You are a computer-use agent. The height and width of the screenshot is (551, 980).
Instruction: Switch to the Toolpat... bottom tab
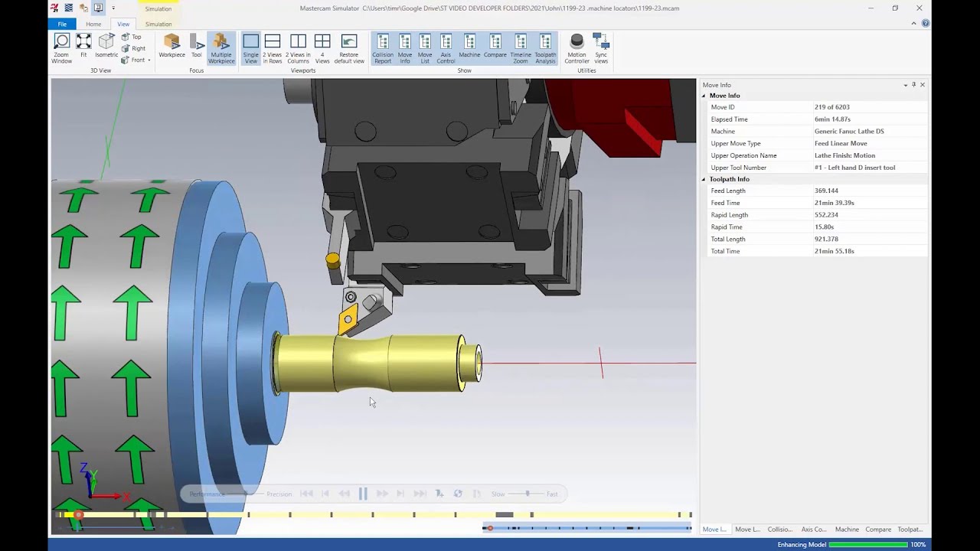click(x=910, y=530)
